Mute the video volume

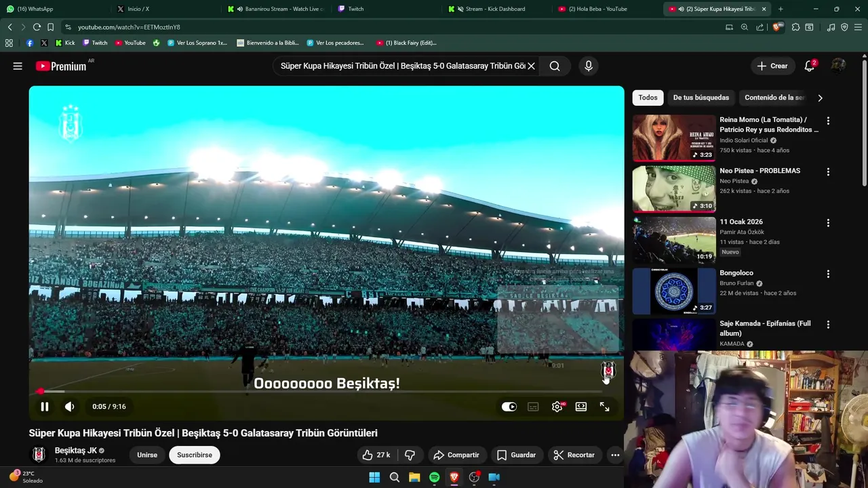[x=70, y=407]
